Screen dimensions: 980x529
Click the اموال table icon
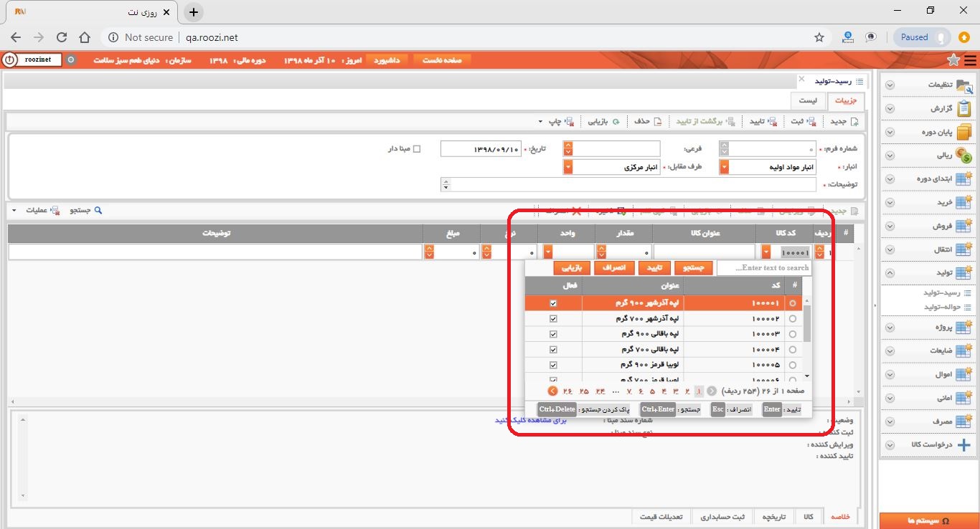pyautogui.click(x=964, y=374)
